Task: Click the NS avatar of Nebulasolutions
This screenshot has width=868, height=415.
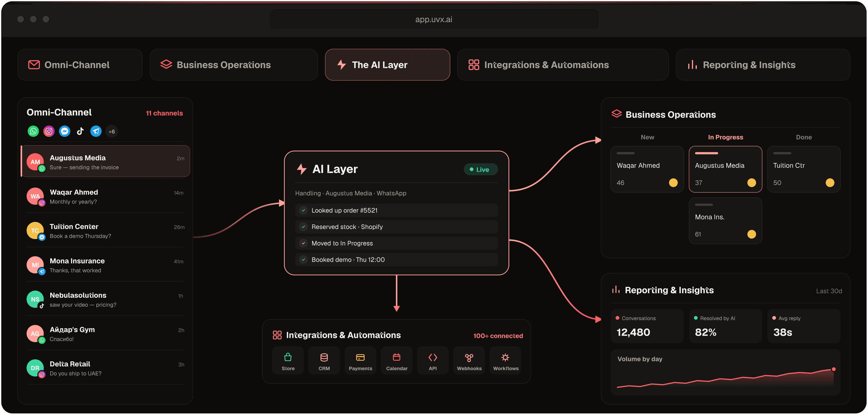Action: coord(35,300)
